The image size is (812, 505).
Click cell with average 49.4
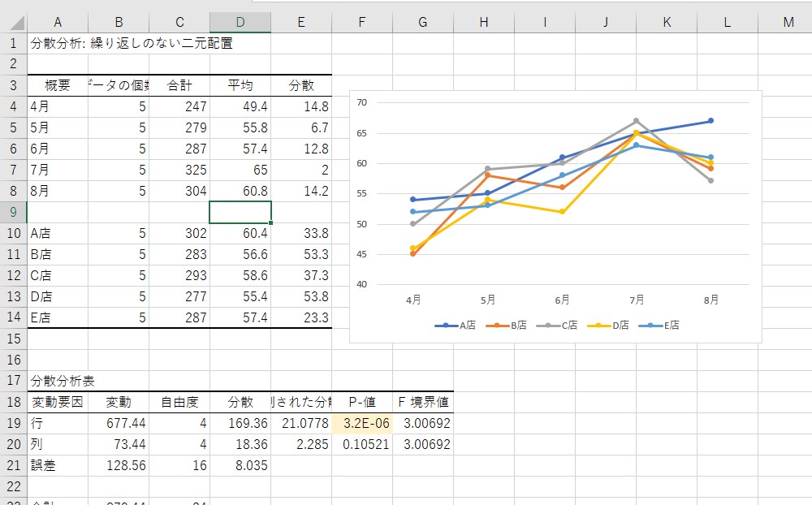pyautogui.click(x=240, y=106)
